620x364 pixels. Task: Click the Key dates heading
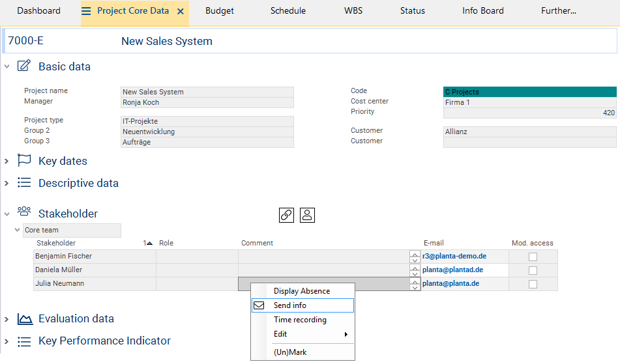pos(63,161)
